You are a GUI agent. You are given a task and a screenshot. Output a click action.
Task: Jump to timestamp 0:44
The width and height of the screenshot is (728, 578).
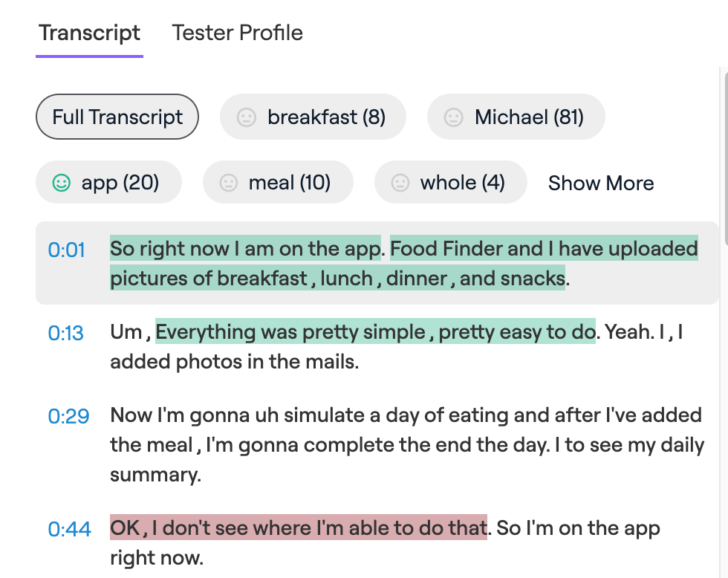coord(69,529)
